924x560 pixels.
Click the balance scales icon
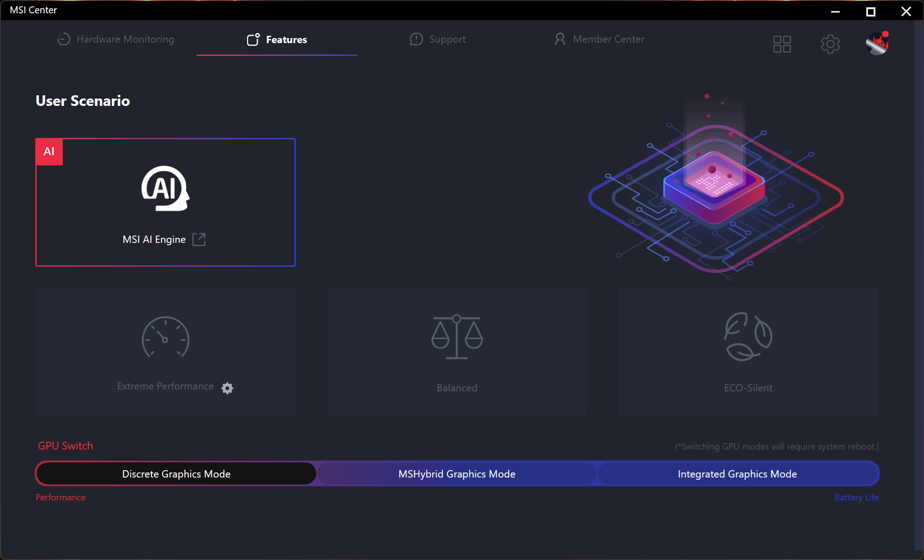457,337
